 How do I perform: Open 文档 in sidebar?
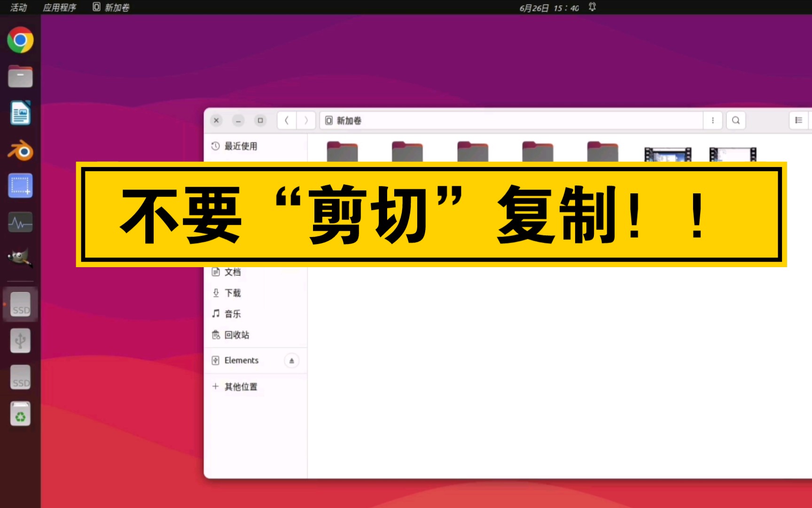[x=256, y=272]
